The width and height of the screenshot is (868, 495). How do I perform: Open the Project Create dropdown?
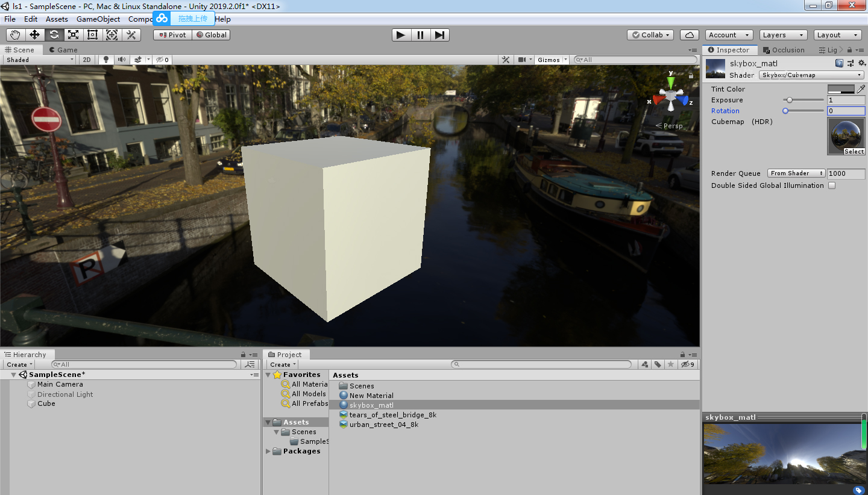coord(283,364)
